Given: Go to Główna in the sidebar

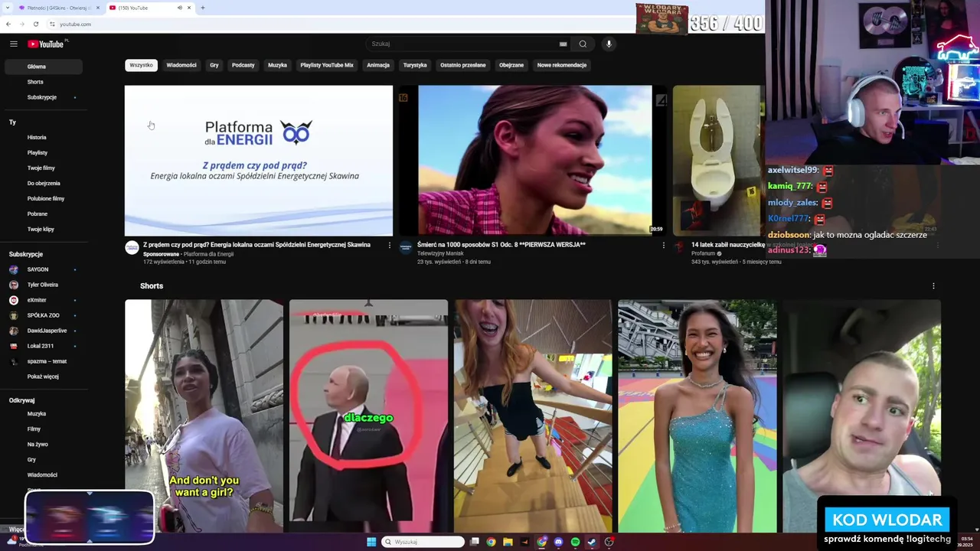Looking at the screenshot, I should click(x=44, y=67).
